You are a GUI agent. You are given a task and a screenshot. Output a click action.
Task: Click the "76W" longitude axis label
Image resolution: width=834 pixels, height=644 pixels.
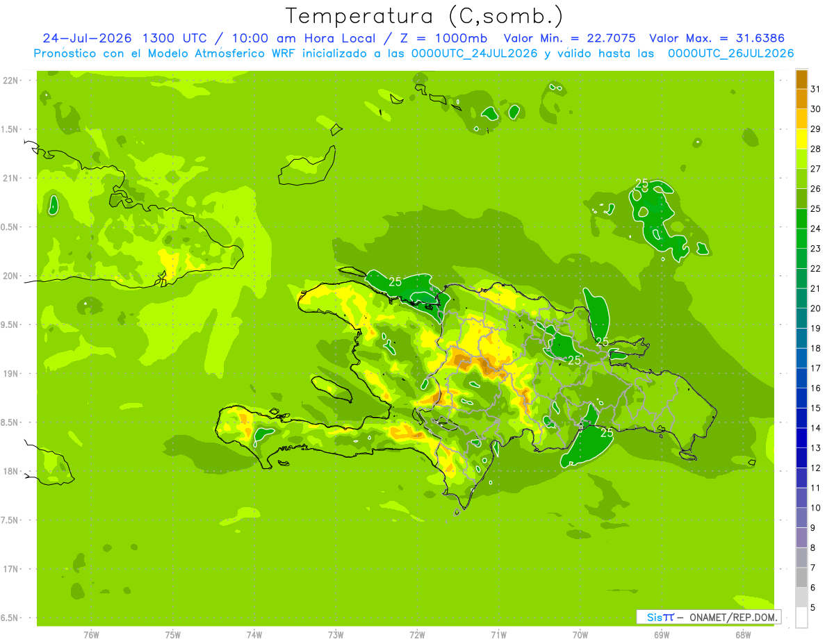pyautogui.click(x=91, y=636)
